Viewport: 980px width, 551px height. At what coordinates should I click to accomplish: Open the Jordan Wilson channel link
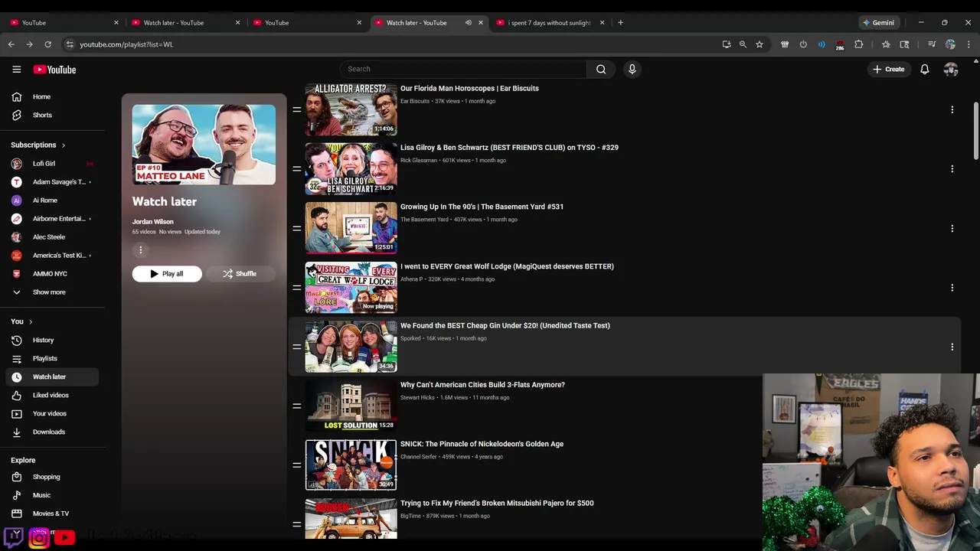pyautogui.click(x=153, y=222)
